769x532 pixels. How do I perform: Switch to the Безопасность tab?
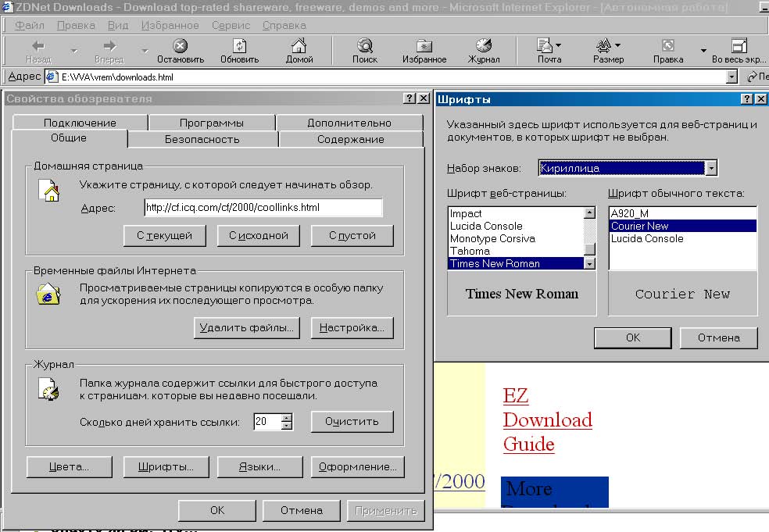pos(202,139)
